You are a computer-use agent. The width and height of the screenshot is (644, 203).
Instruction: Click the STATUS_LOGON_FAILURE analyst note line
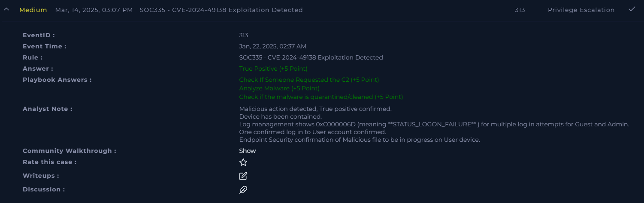pos(434,124)
